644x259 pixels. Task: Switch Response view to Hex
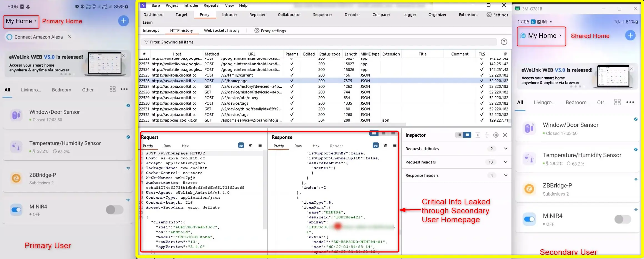pos(316,146)
